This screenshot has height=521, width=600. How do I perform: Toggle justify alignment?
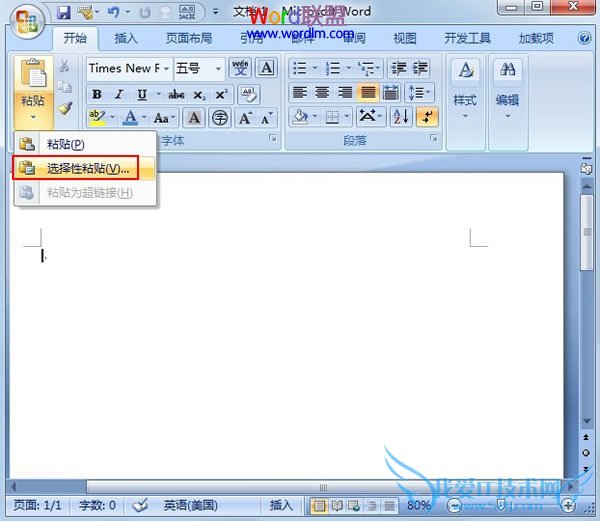(x=368, y=93)
